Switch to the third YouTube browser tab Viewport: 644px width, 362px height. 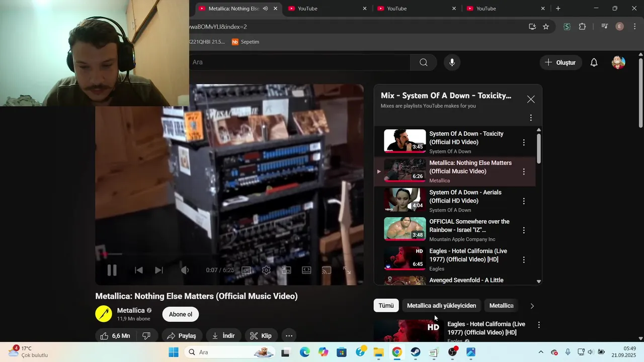coord(417,9)
